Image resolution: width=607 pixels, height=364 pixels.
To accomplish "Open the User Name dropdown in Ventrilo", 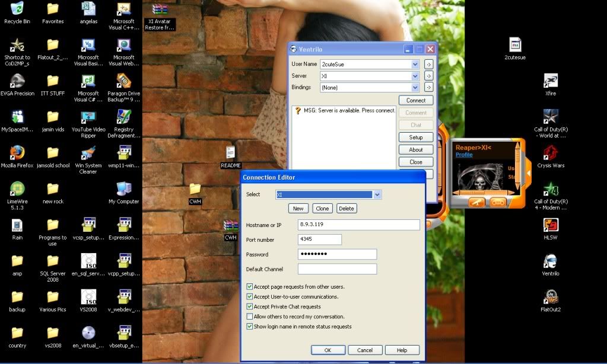I will click(415, 64).
